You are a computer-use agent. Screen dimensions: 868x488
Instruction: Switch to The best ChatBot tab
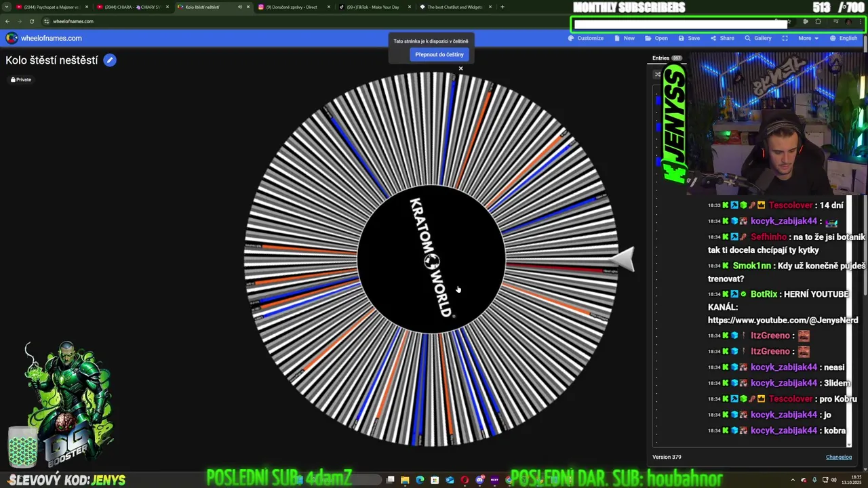[454, 7]
